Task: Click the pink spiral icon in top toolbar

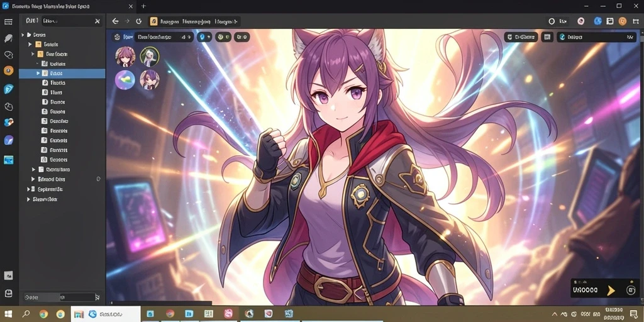Action: tap(580, 21)
